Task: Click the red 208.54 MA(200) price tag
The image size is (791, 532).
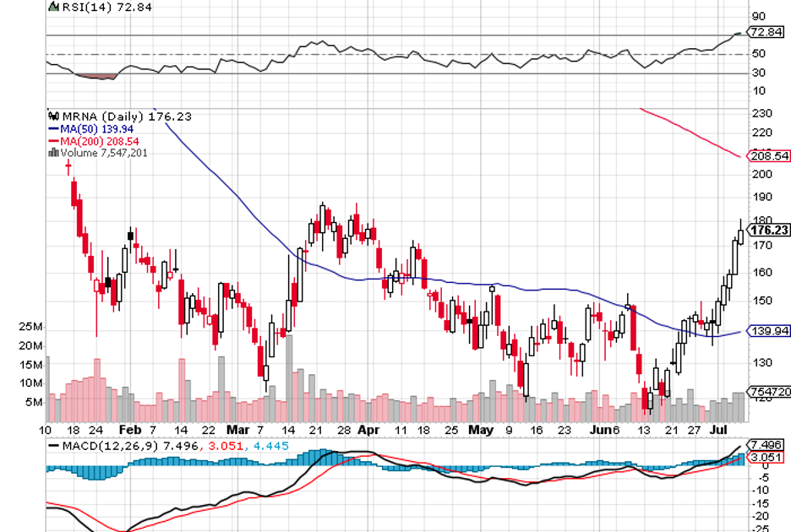Action: pyautogui.click(x=770, y=156)
